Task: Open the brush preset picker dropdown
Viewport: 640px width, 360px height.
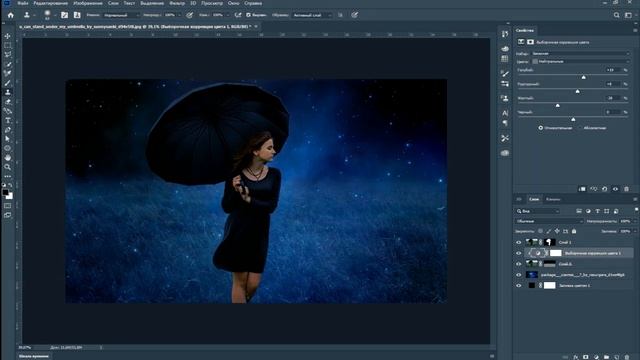Action: click(x=55, y=15)
